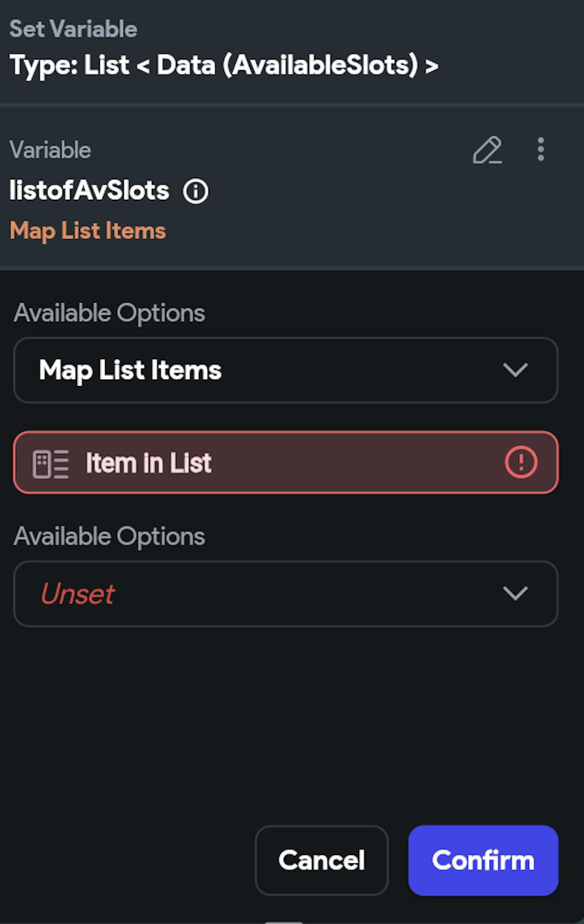Open the three-dot more options menu
The height and width of the screenshot is (924, 584).
(541, 150)
